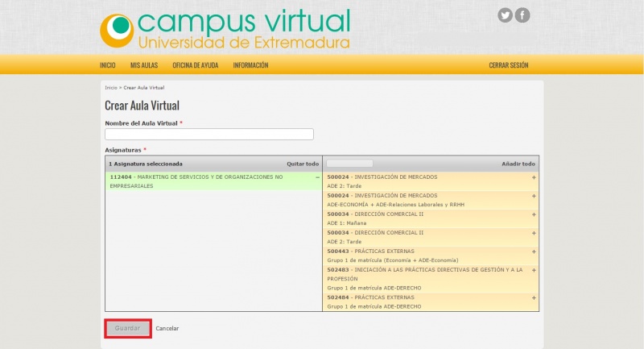This screenshot has height=349, width=644.
Task: Click CERRAR SESIÓN to log out
Action: (x=509, y=65)
